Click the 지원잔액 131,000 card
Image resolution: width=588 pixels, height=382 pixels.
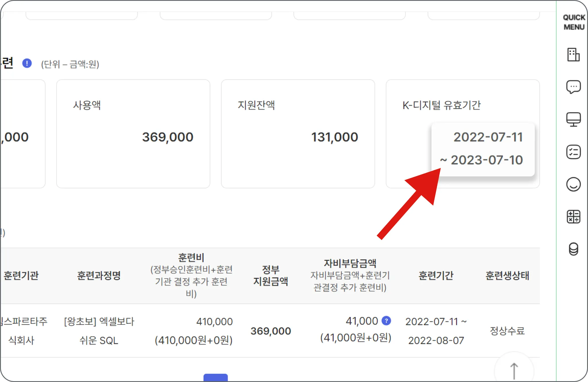tap(298, 134)
